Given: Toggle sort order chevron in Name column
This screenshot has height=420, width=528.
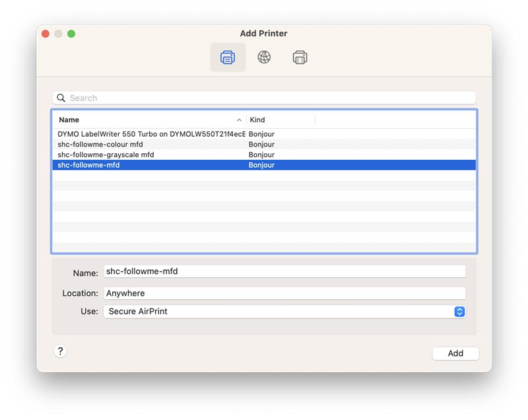Looking at the screenshot, I should tap(239, 120).
